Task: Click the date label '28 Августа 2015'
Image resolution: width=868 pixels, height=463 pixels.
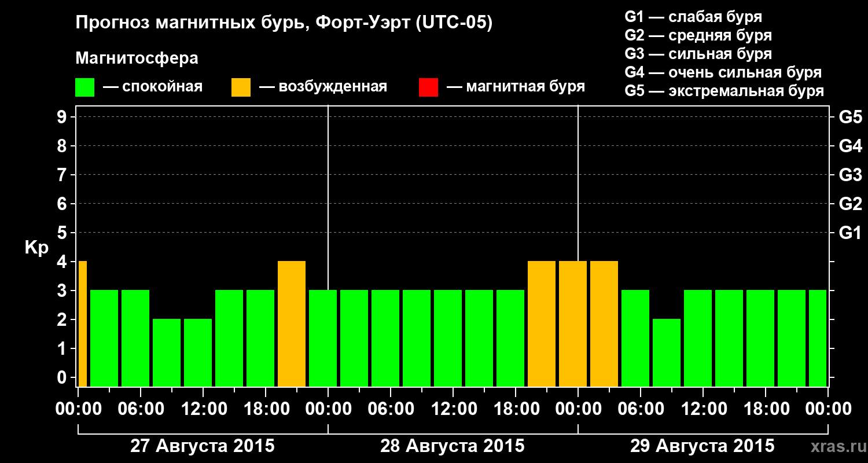Action: (453, 446)
